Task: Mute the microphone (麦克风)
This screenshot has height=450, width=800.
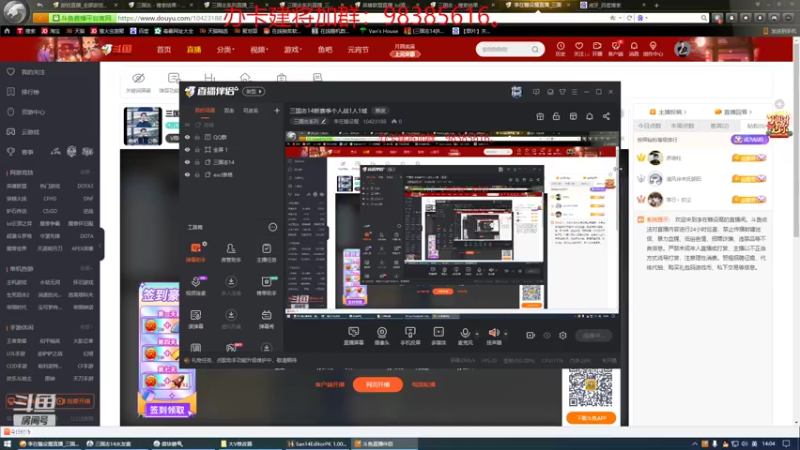Action: [x=465, y=336]
